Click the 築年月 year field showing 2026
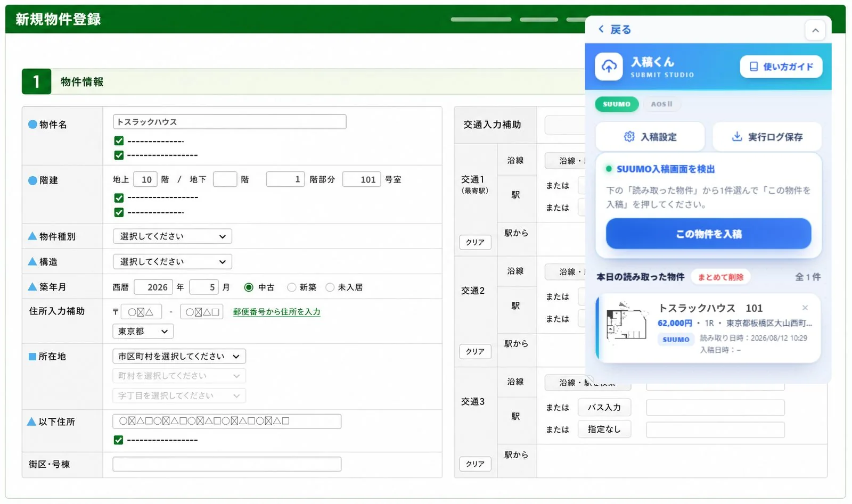The width and height of the screenshot is (852, 504). tap(153, 287)
